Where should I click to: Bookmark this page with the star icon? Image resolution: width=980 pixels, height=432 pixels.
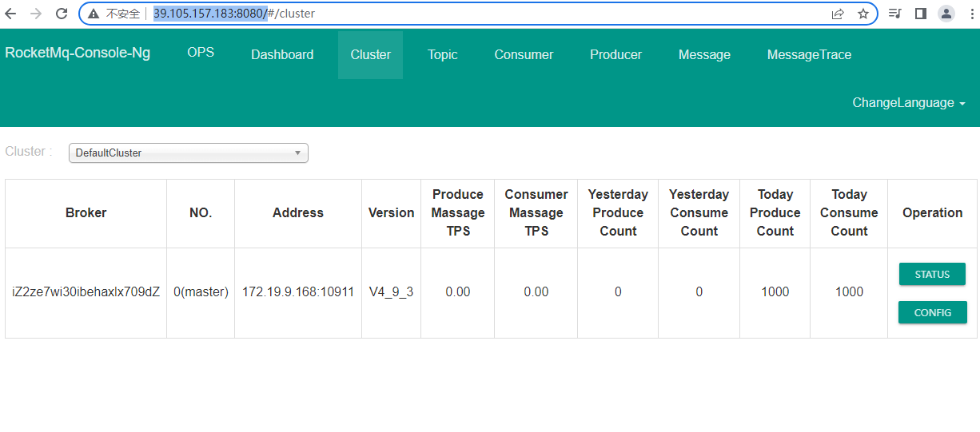click(x=863, y=14)
